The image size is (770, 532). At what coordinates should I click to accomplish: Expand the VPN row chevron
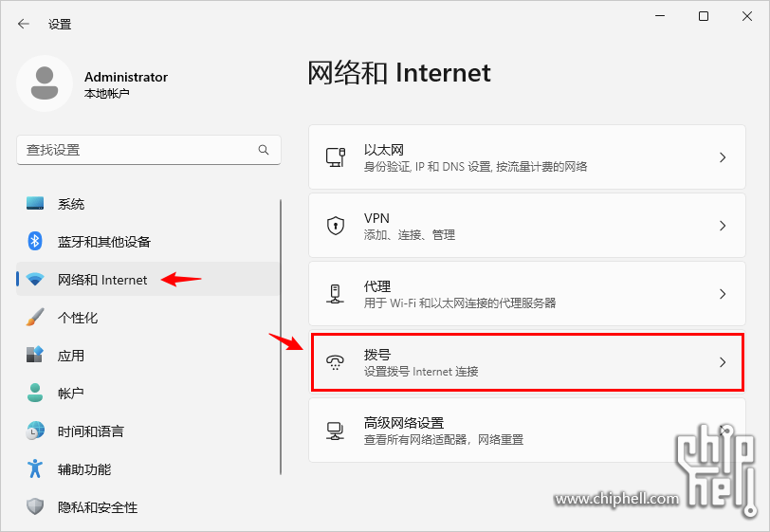coord(723,226)
